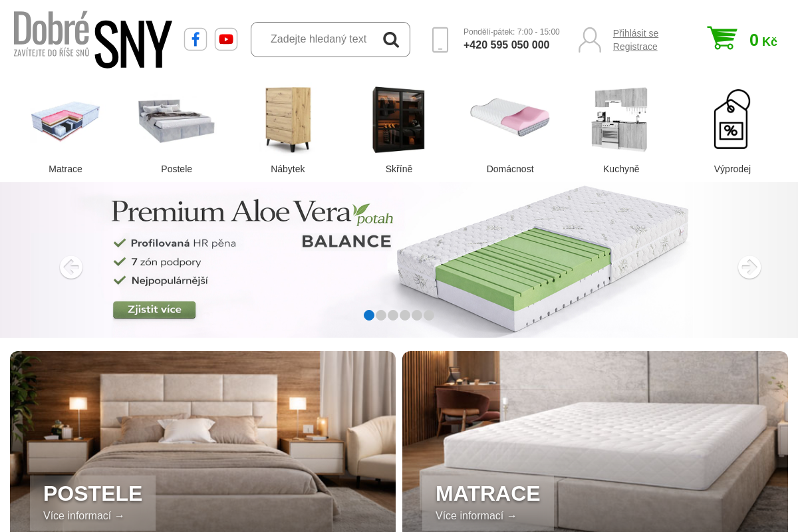Focus the Zadejte hledaný text field
The image size is (798, 532).
point(319,39)
